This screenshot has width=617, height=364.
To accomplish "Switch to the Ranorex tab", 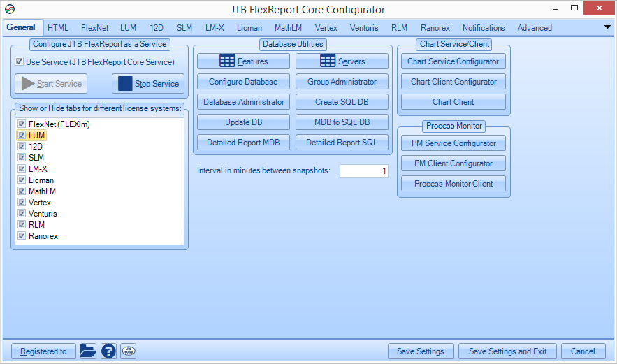I will pyautogui.click(x=435, y=28).
